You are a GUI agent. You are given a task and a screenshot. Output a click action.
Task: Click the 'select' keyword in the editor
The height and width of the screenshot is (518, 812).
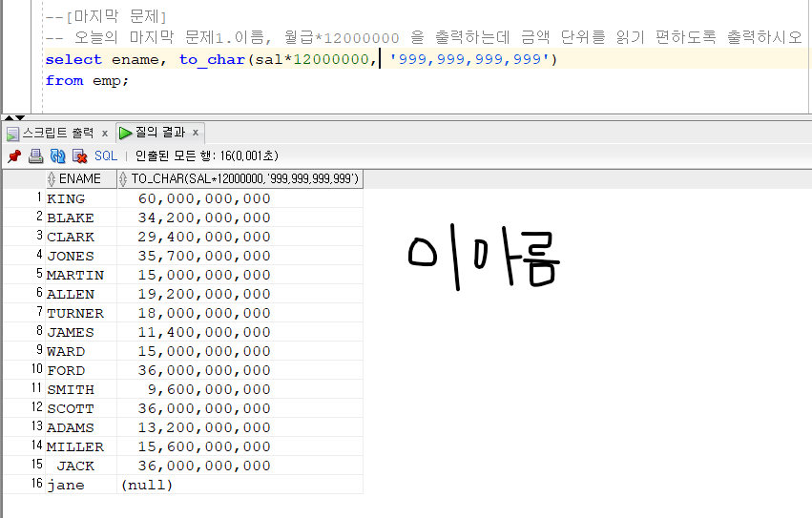click(73, 59)
